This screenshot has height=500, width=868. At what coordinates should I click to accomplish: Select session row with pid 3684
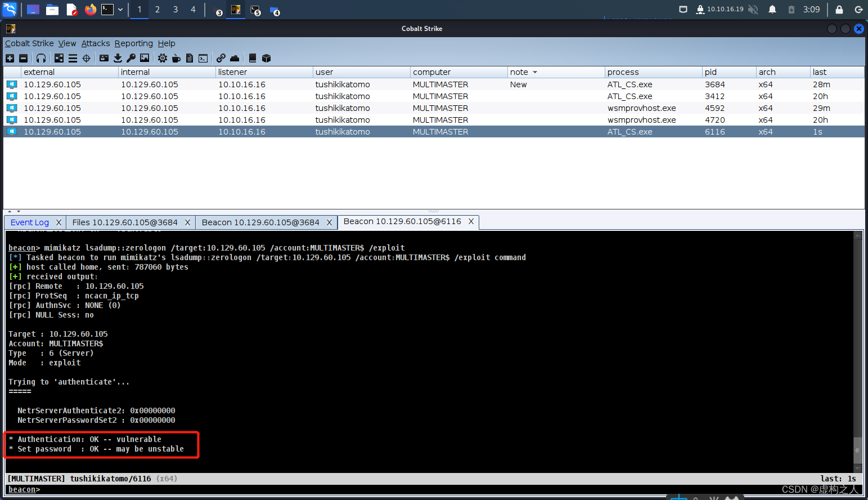point(434,84)
